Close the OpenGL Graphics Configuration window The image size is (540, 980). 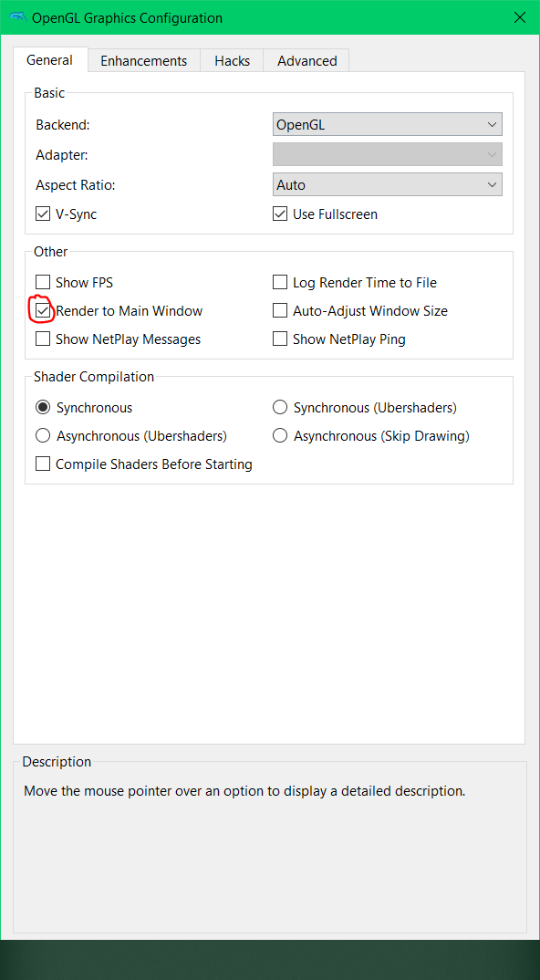coord(519,17)
